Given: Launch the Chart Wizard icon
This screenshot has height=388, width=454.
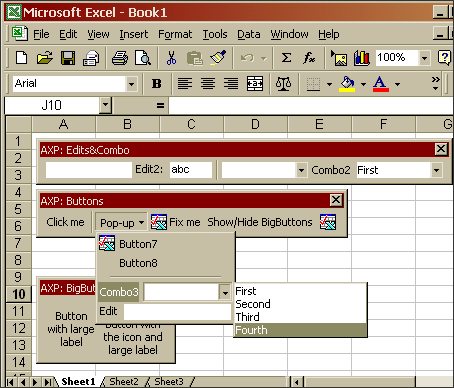Looking at the screenshot, I should [362, 58].
